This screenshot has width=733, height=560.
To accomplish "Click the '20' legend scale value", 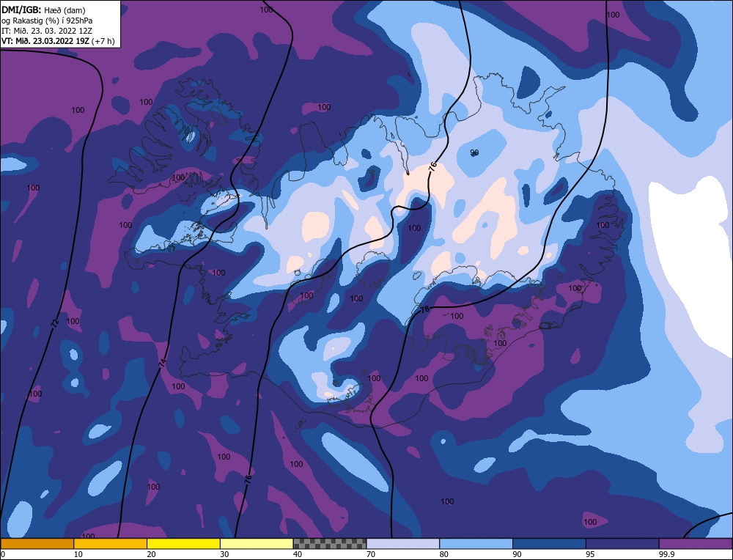I will [152, 554].
